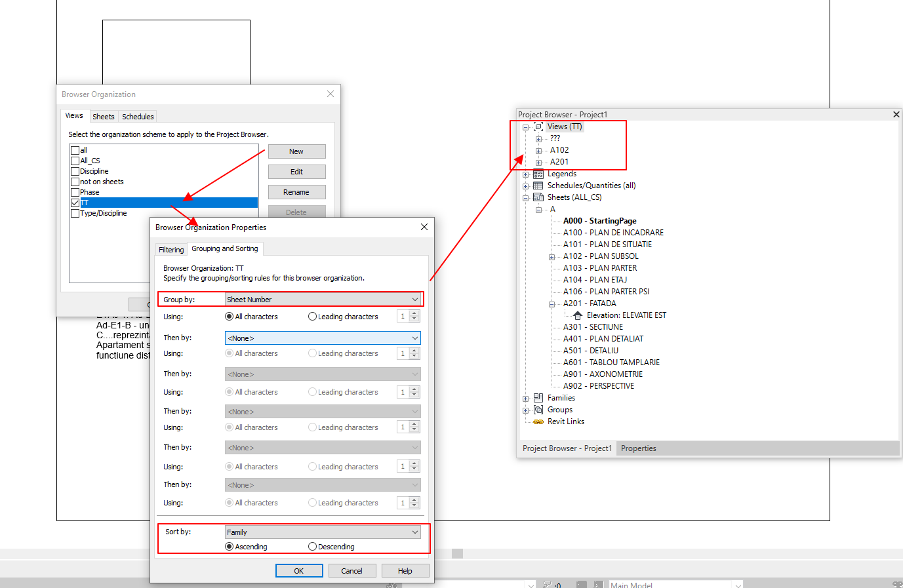Confirm with the OK button
Image resolution: width=903 pixels, height=588 pixels.
(x=299, y=570)
